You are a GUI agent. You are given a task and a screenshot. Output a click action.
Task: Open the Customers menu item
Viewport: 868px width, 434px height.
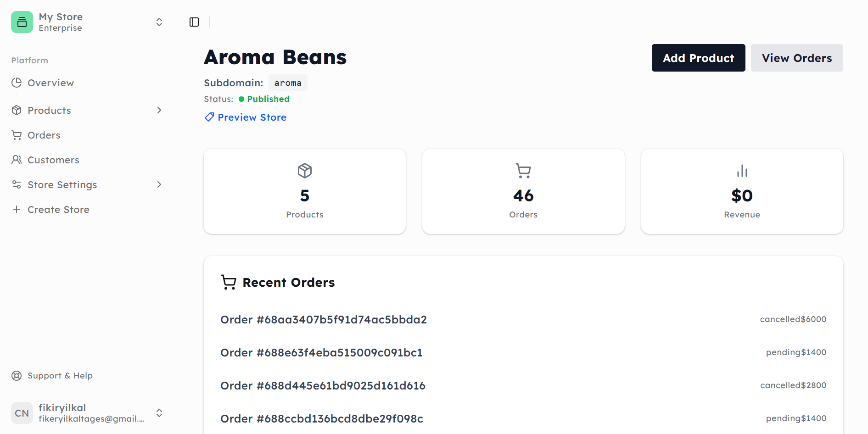click(x=53, y=160)
